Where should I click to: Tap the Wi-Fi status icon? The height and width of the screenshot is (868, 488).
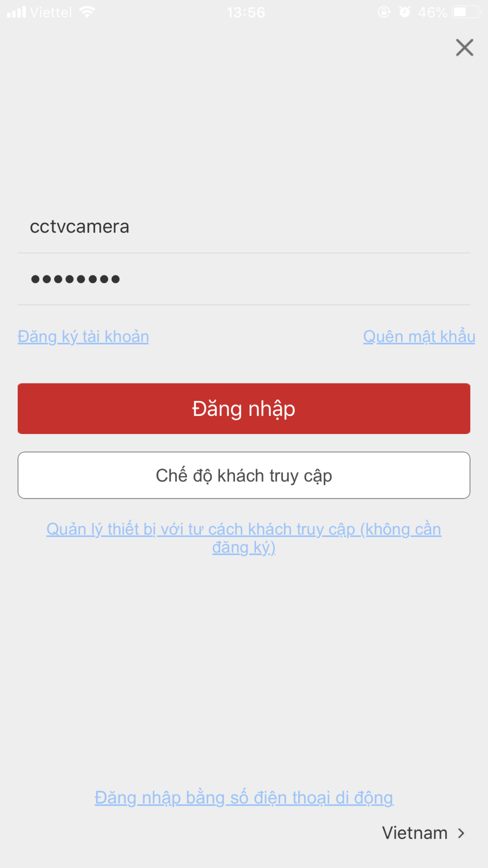(x=87, y=12)
